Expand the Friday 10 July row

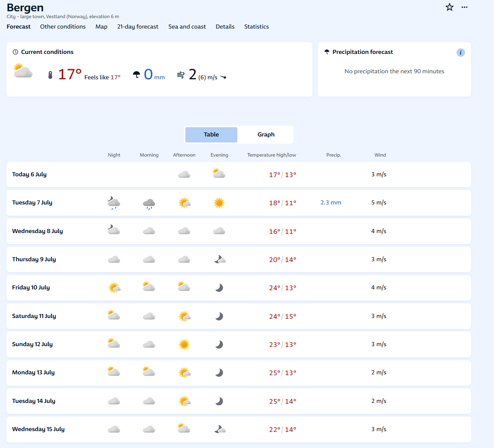(x=239, y=287)
